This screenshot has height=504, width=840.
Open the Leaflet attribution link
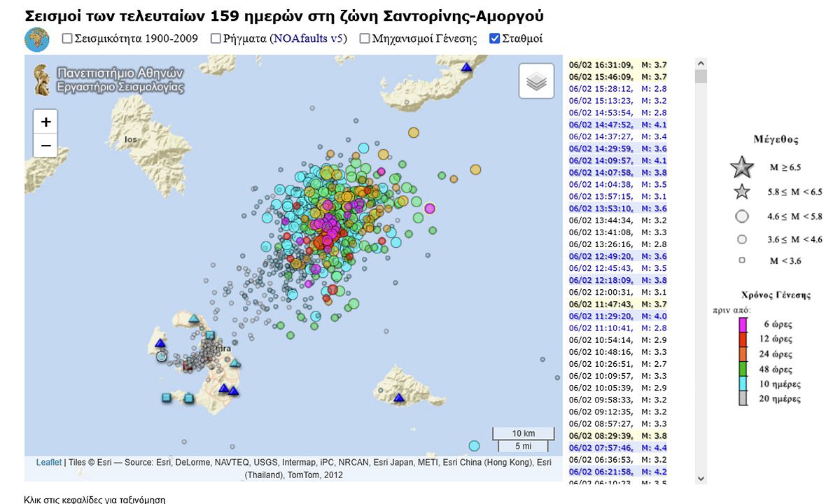(49, 463)
